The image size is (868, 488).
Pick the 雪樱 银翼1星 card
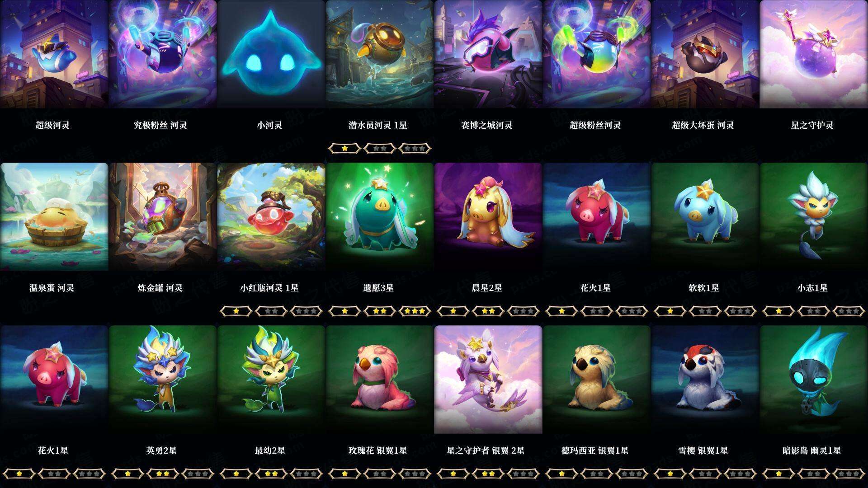[705, 380]
